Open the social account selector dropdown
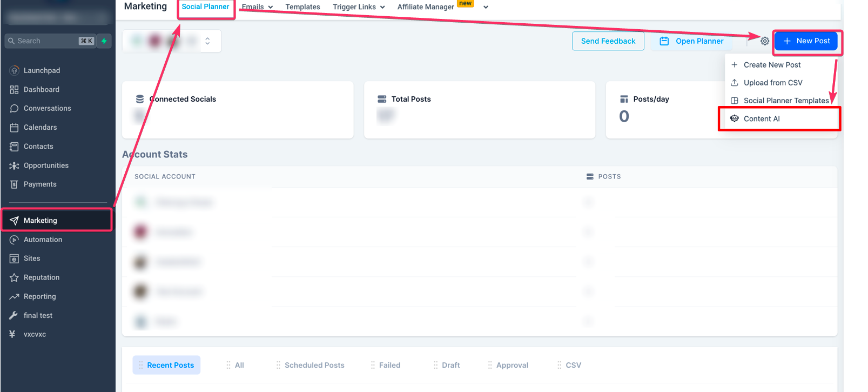Screen dimensions: 868x392 (172, 41)
